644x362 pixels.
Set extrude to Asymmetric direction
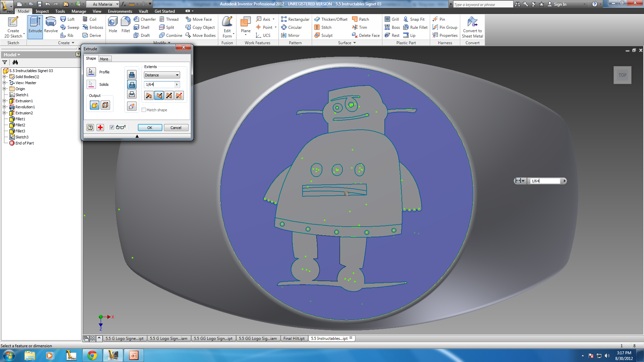(x=179, y=96)
